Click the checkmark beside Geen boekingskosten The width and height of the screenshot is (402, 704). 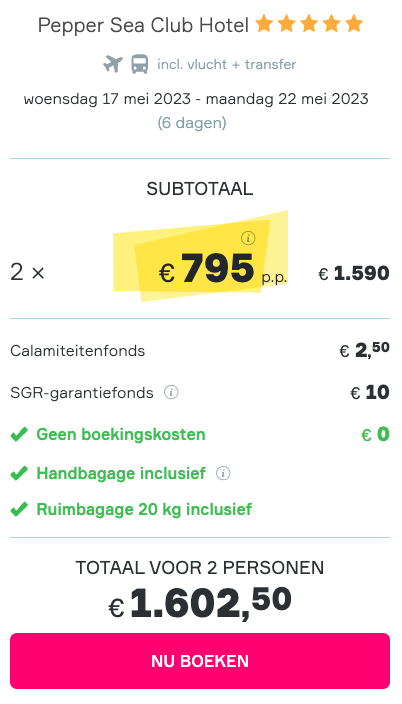coord(19,435)
